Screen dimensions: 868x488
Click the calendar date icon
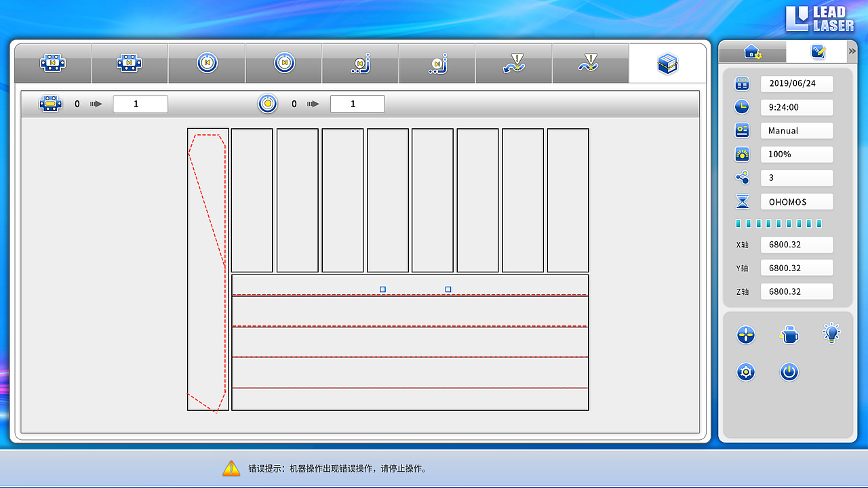coord(743,84)
